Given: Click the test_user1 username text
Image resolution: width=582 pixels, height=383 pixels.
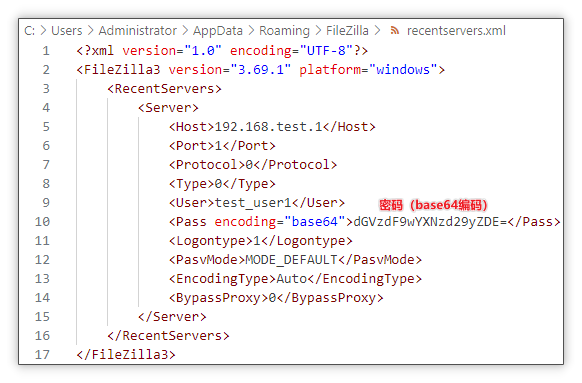Looking at the screenshot, I should point(253,203).
